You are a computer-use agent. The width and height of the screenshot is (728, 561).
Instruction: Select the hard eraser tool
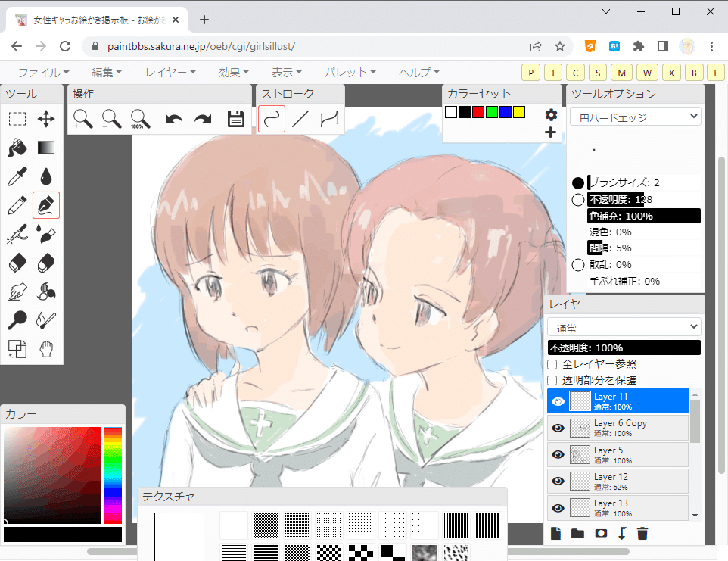(x=17, y=263)
